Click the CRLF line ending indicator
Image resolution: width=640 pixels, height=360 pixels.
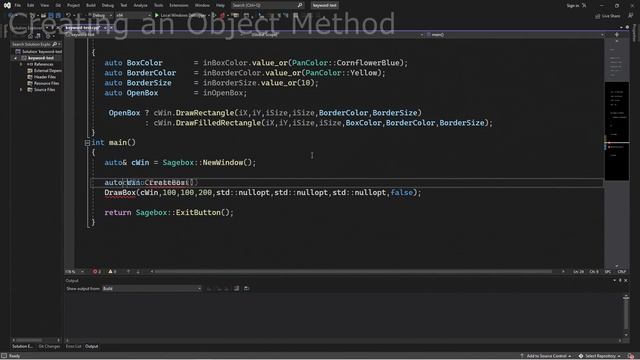(622, 271)
